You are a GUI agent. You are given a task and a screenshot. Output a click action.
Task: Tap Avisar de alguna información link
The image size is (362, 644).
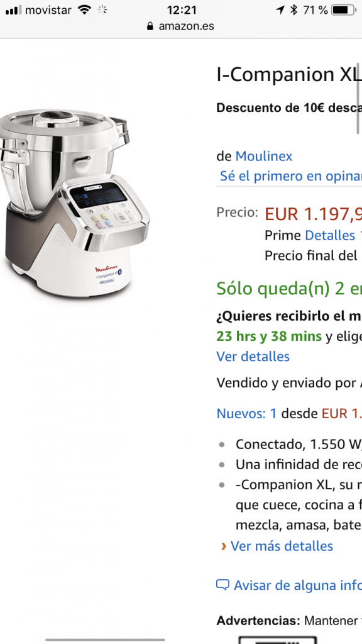tap(297, 585)
